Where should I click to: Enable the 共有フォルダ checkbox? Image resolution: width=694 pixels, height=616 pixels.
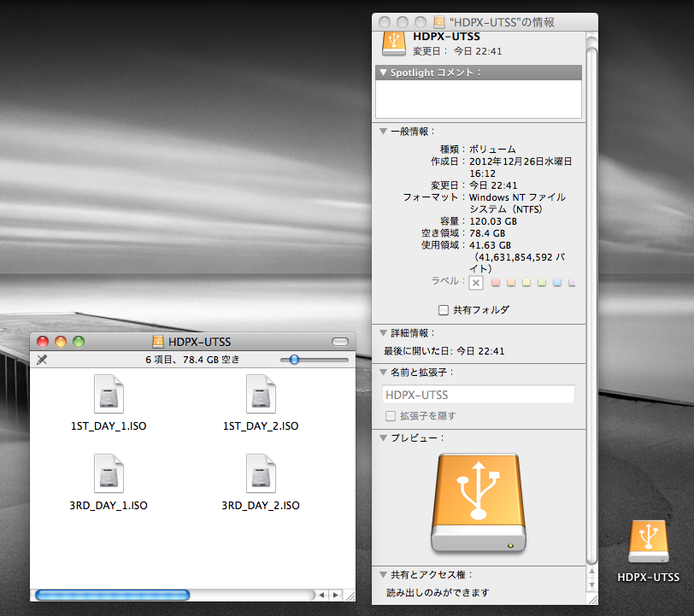click(443, 310)
